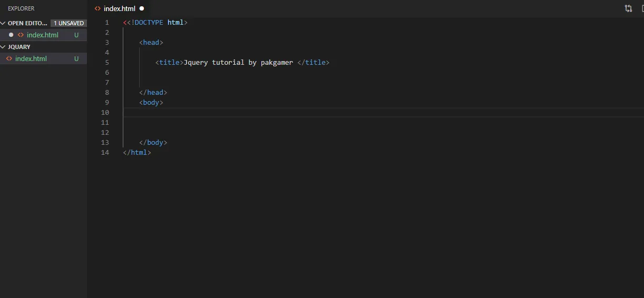Click the opening head tag

click(151, 42)
